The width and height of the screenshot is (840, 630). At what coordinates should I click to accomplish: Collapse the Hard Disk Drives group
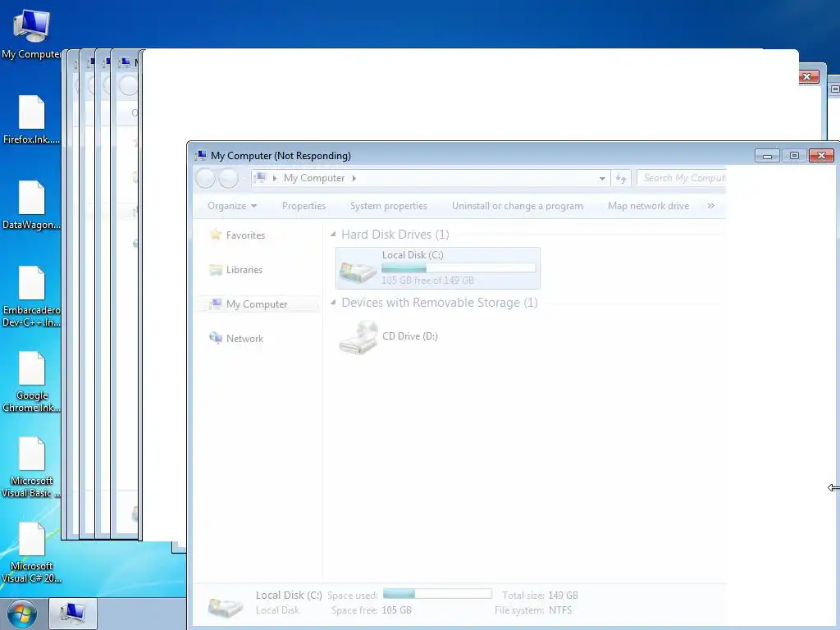click(333, 234)
